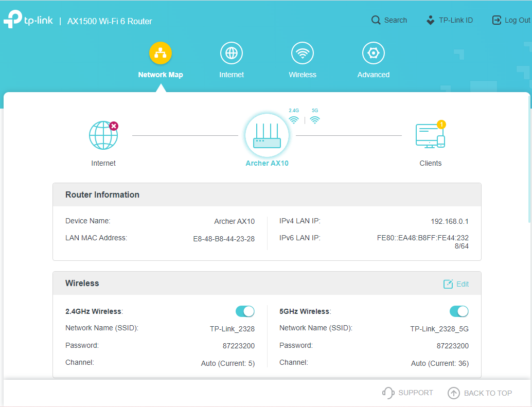
Task: Click the IPv4 LAN IP label
Action: (x=300, y=221)
